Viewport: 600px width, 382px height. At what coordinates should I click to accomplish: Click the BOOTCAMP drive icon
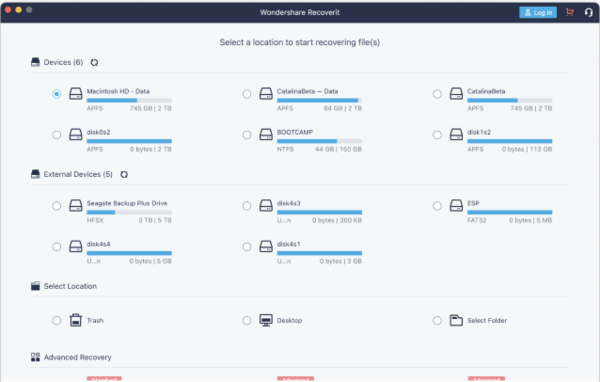point(266,134)
